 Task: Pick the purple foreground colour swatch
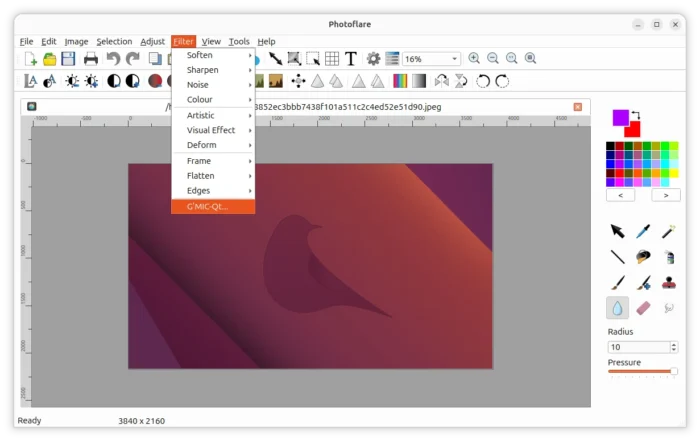(x=620, y=117)
